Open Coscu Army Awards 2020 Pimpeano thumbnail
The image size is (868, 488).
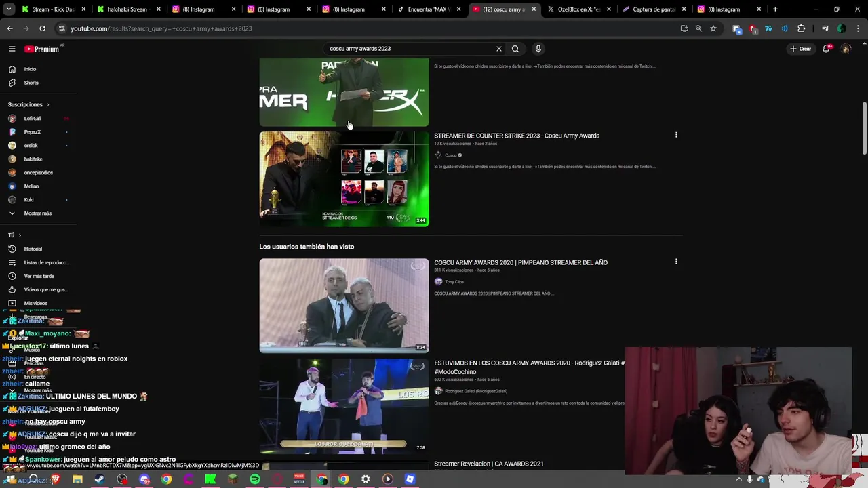[344, 306]
